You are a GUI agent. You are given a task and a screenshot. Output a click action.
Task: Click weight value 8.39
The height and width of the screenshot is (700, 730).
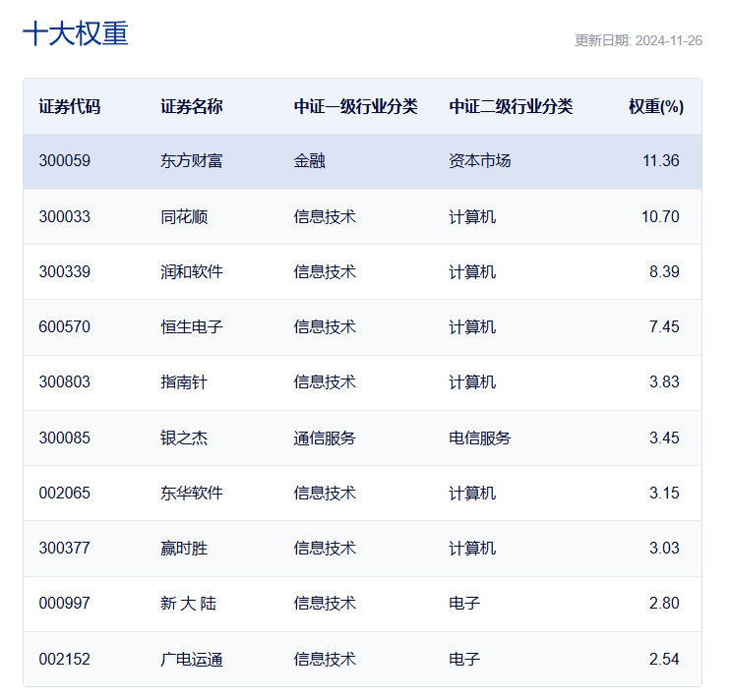(x=664, y=271)
